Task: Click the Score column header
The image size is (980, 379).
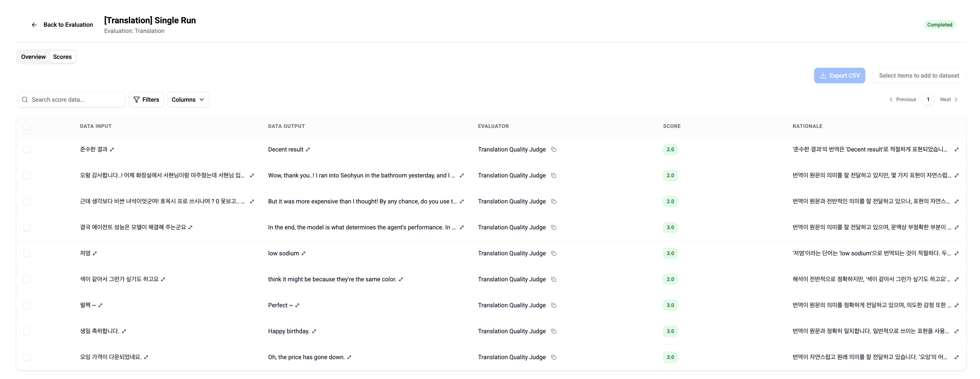Action: click(671, 126)
